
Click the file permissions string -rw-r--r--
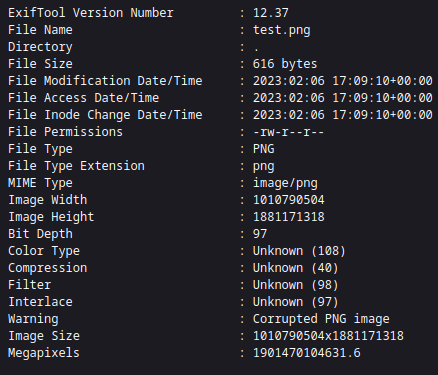(x=288, y=132)
